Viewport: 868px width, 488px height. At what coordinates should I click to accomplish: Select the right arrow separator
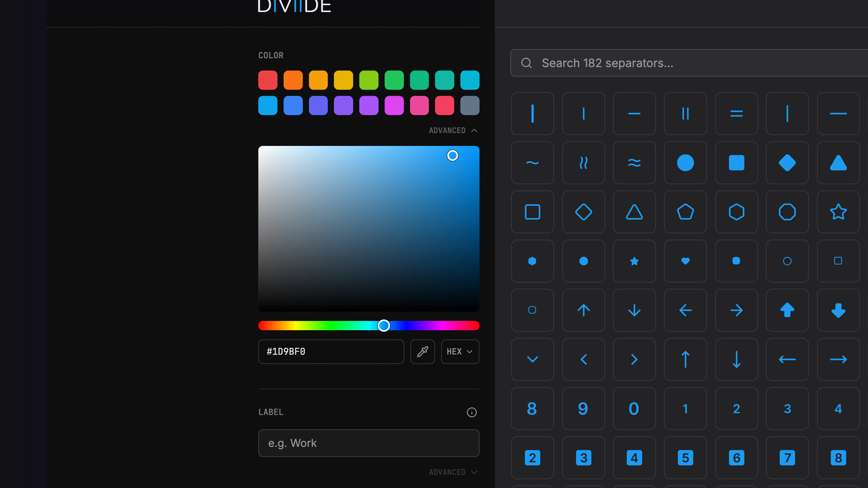click(x=736, y=310)
